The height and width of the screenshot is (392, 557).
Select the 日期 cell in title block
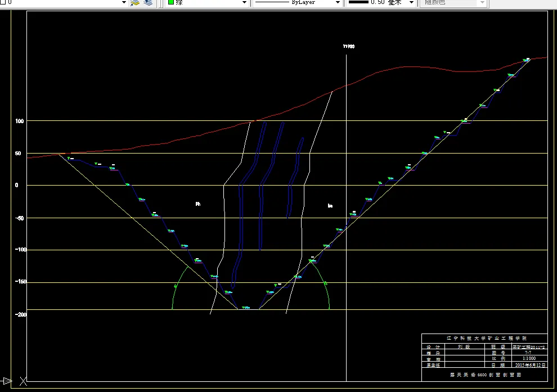point(498,364)
